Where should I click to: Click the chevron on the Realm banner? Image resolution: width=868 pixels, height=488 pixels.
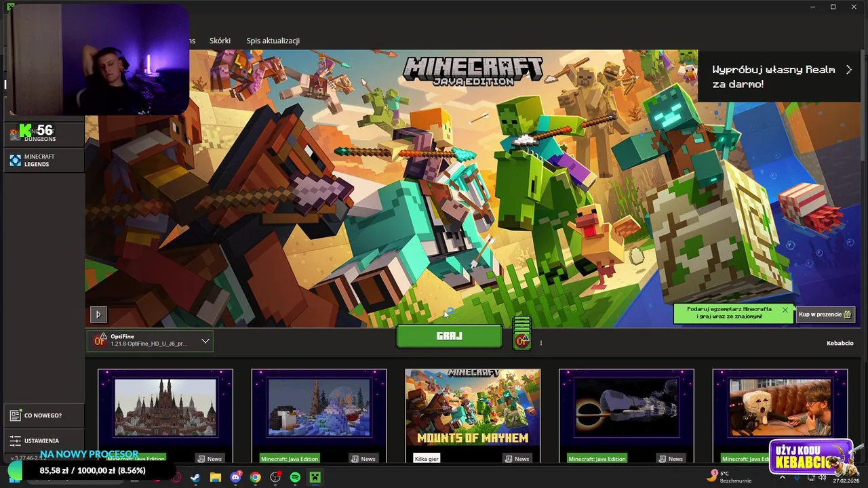pos(848,70)
